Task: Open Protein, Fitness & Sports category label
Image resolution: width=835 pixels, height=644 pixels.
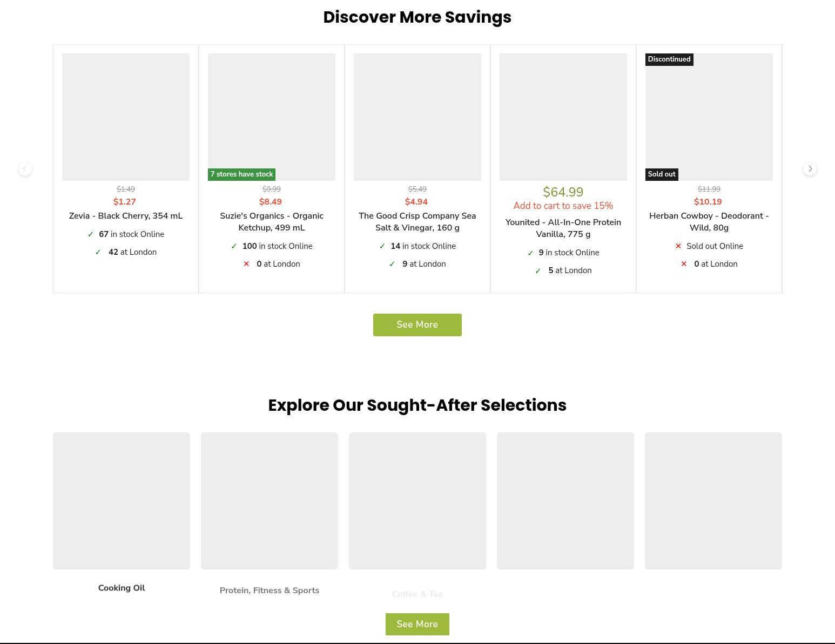Action: point(269,591)
